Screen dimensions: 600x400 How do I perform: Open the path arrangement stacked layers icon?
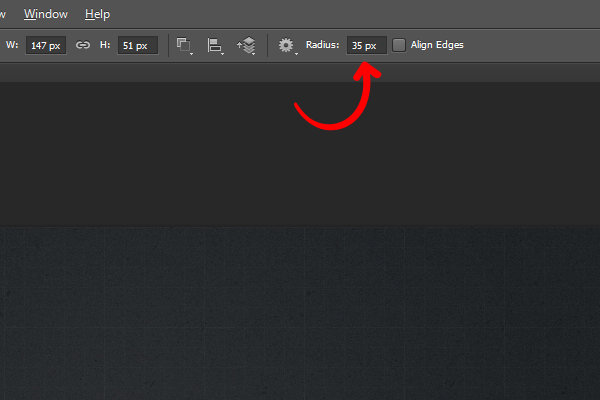(x=247, y=46)
